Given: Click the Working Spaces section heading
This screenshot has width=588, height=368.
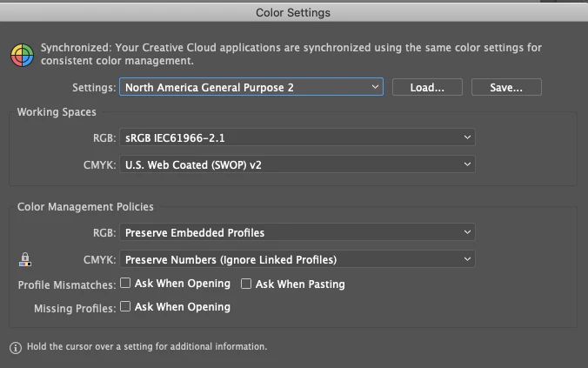Looking at the screenshot, I should point(57,112).
